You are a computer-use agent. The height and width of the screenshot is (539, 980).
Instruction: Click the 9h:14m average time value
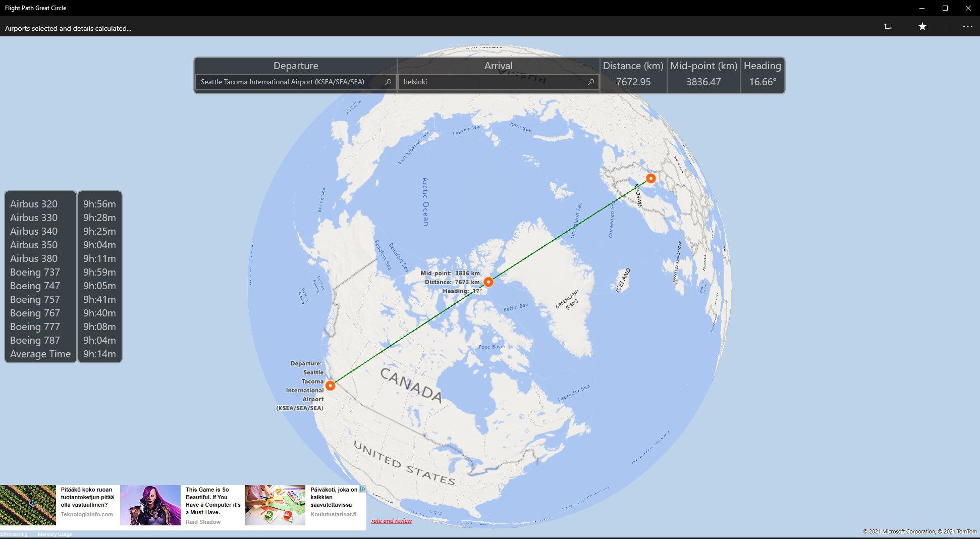(x=99, y=354)
